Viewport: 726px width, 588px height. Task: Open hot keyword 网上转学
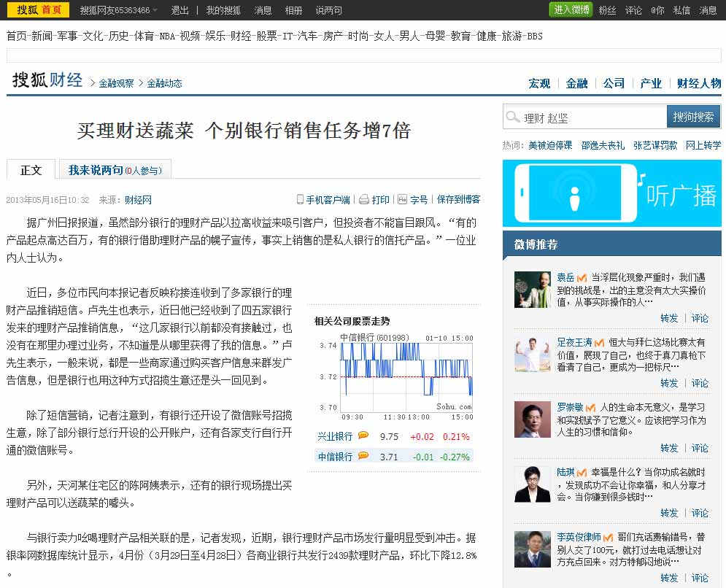tap(703, 145)
